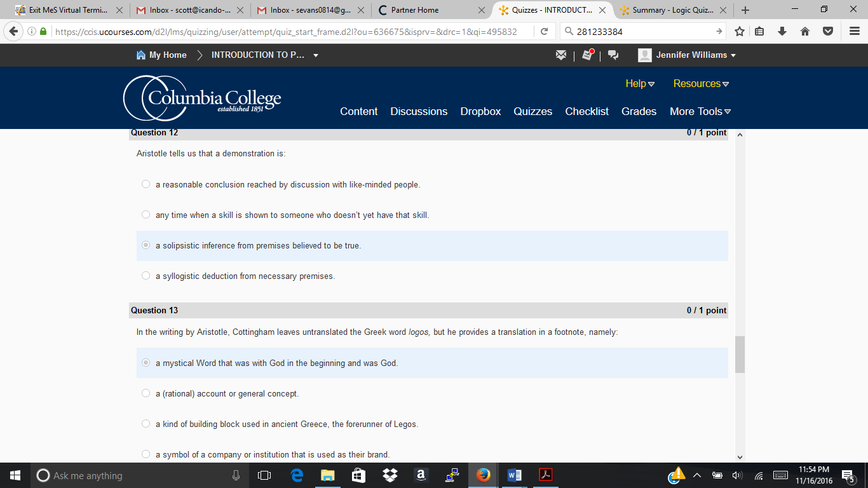Switch to Microsoft Word in the taskbar
The height and width of the screenshot is (488, 868).
coord(515,475)
